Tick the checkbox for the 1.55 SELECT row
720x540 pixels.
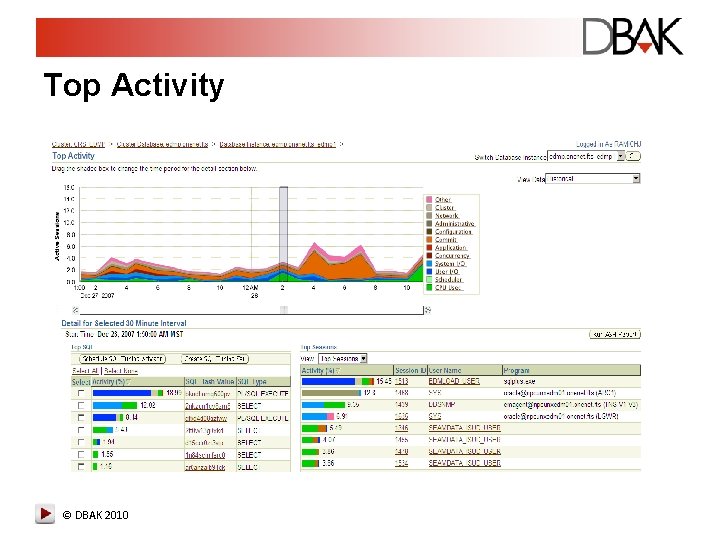click(x=81, y=454)
